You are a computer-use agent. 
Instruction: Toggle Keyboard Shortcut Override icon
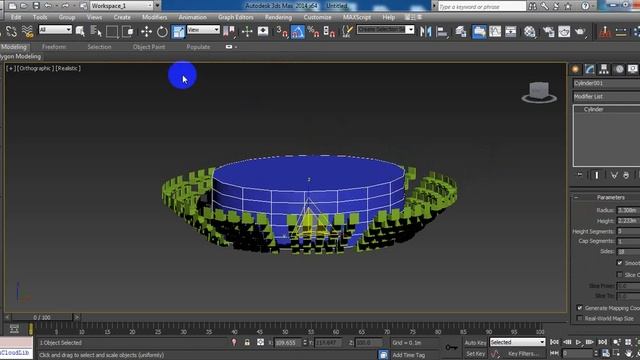(263, 31)
